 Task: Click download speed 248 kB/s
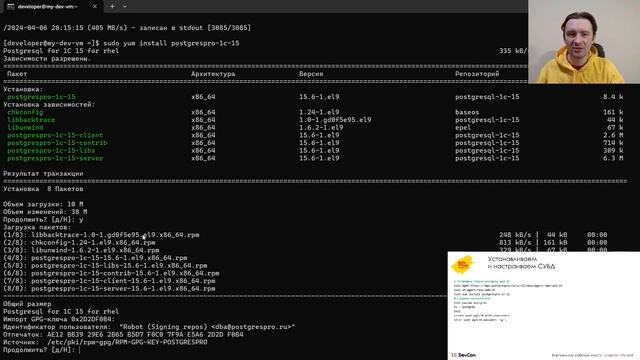click(x=515, y=235)
